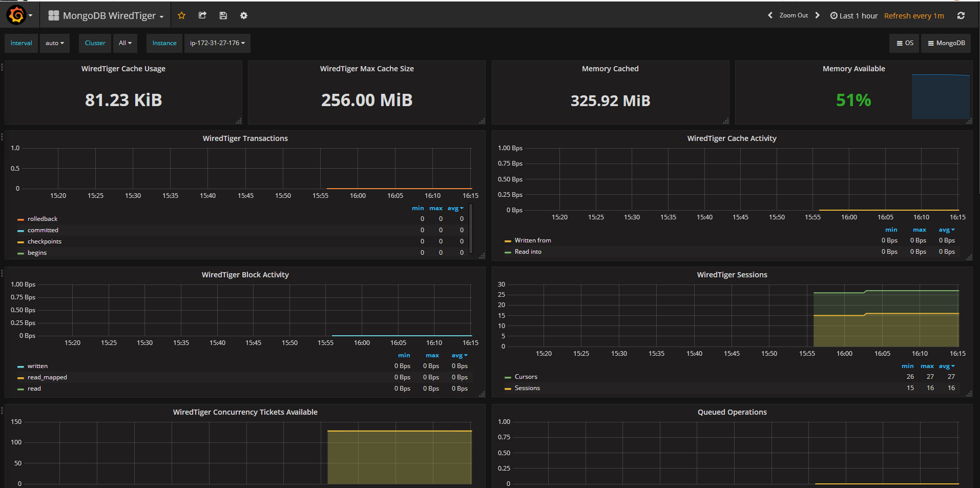This screenshot has height=488, width=980.
Task: Open WiredTiger Max Cache Size panel menu
Action: point(367,69)
